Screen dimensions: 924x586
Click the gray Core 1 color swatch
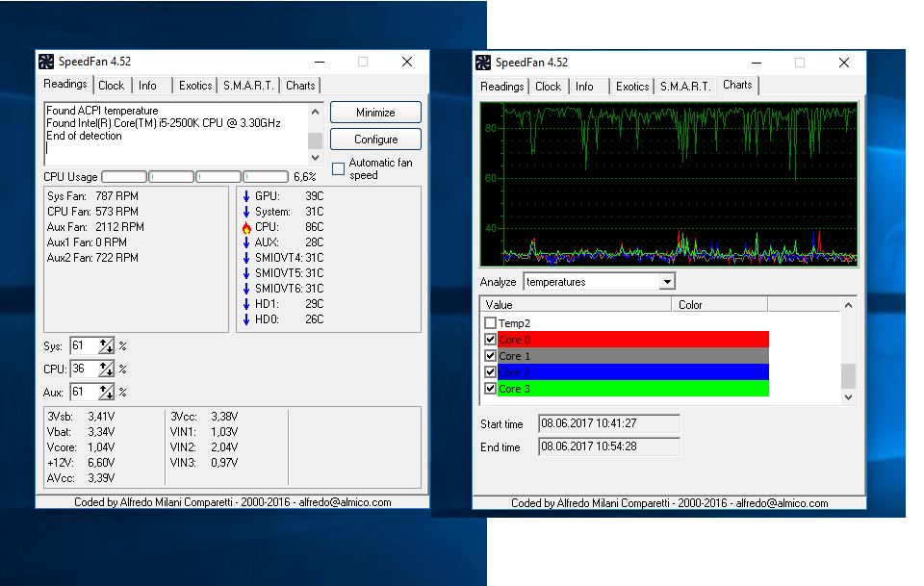pos(633,356)
